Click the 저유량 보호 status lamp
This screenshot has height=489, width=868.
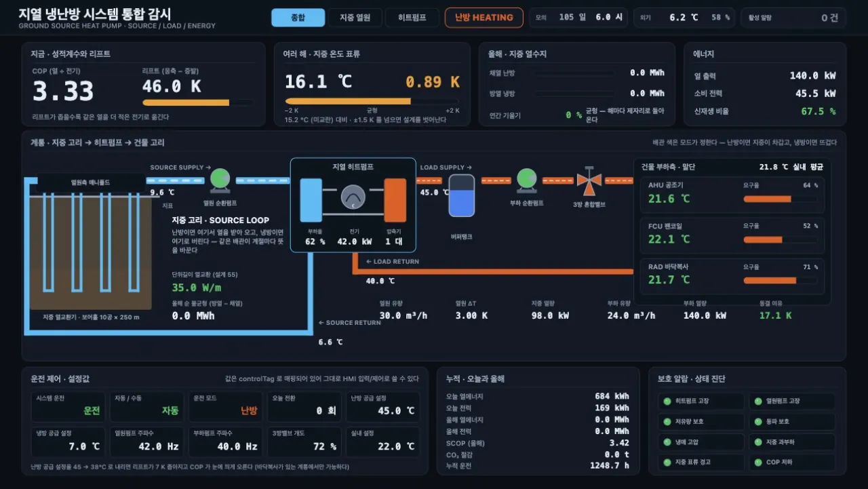pos(667,421)
